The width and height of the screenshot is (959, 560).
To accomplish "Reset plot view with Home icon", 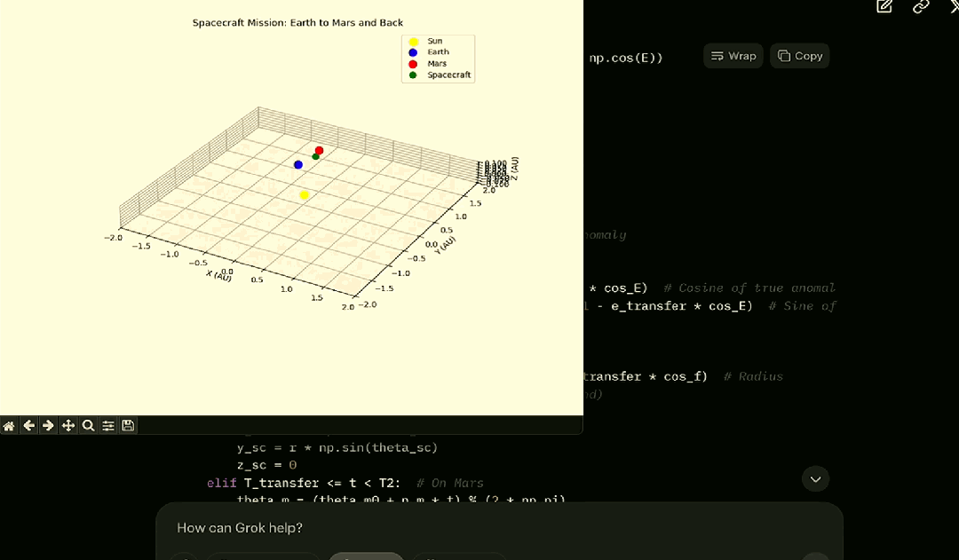I will pyautogui.click(x=9, y=425).
